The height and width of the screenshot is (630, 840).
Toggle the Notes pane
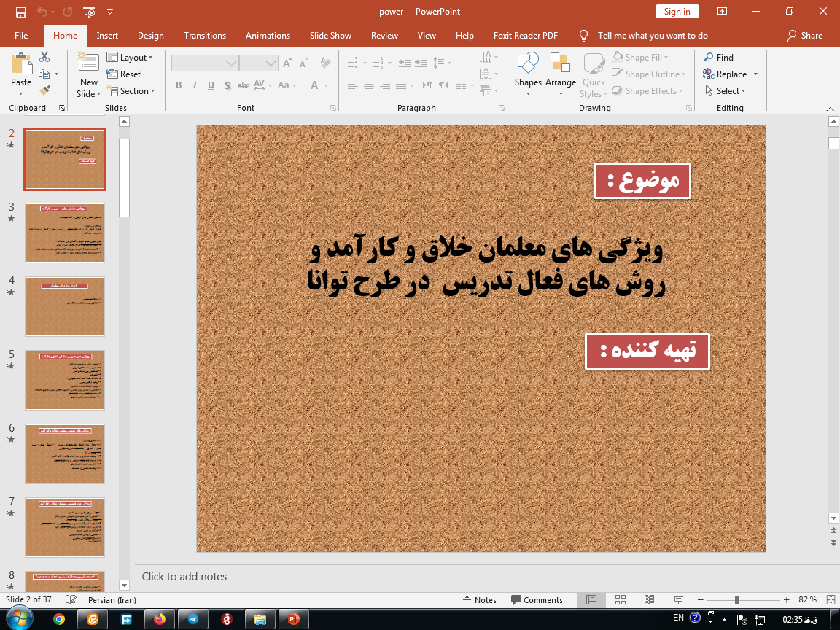click(x=479, y=599)
